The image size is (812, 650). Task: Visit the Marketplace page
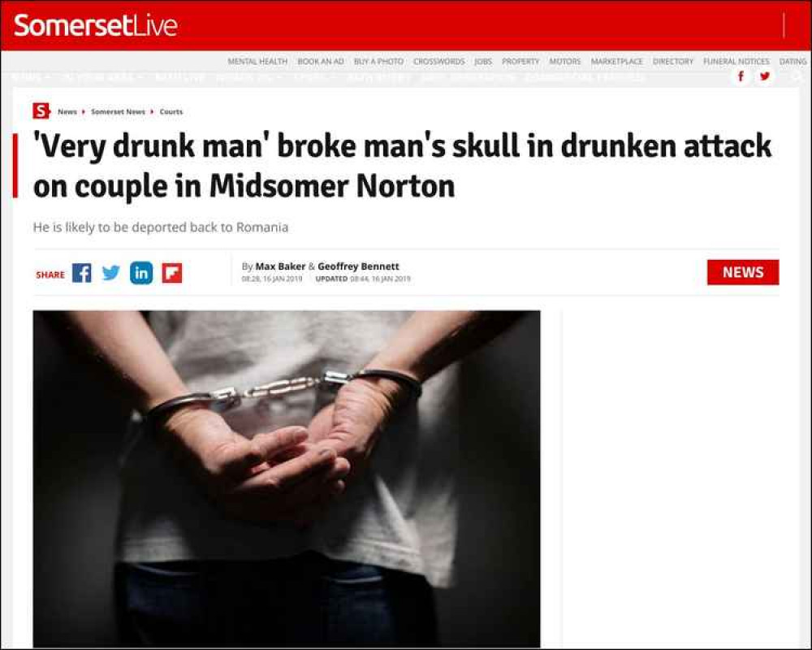pyautogui.click(x=617, y=61)
